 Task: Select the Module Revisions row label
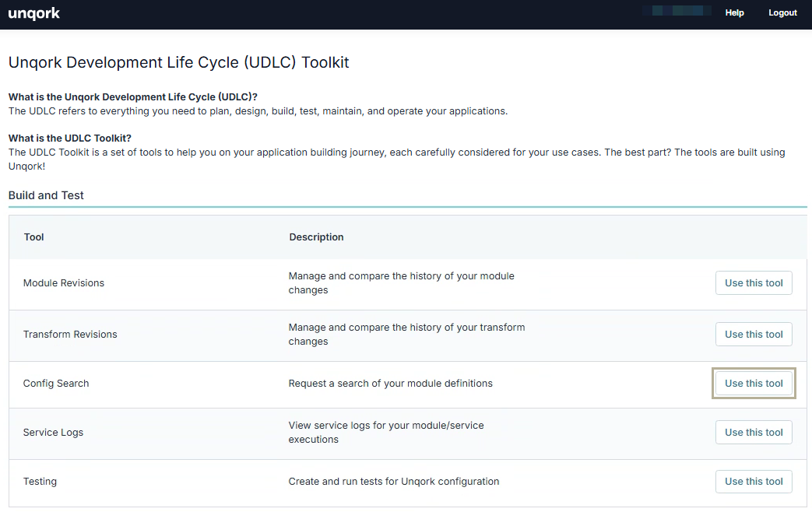coord(64,282)
